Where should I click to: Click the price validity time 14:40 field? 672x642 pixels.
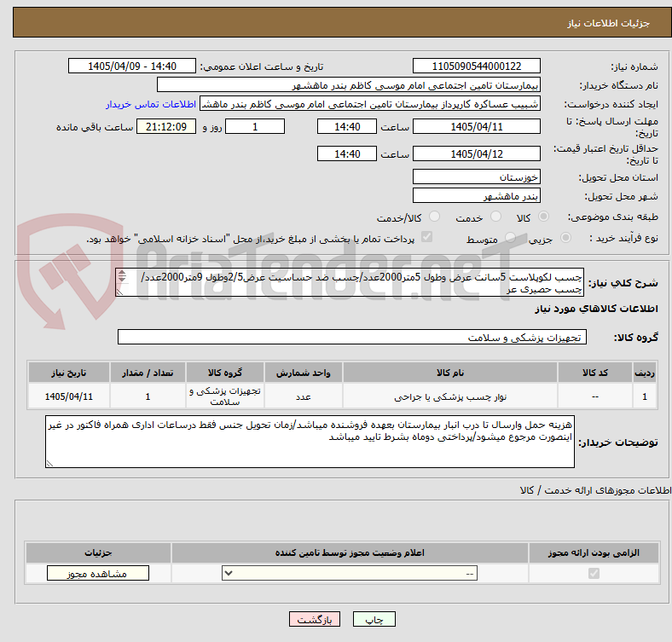point(347,153)
